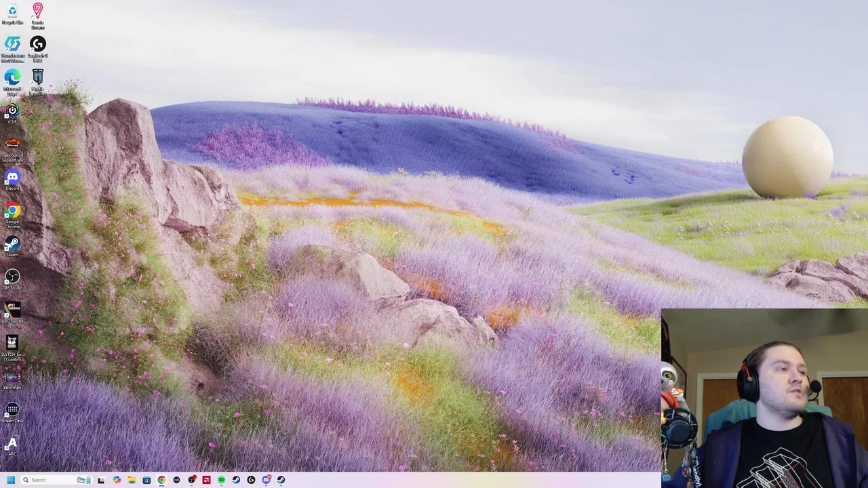
Task: Select the GLYTCH webm file on desktop
Action: pyautogui.click(x=12, y=348)
